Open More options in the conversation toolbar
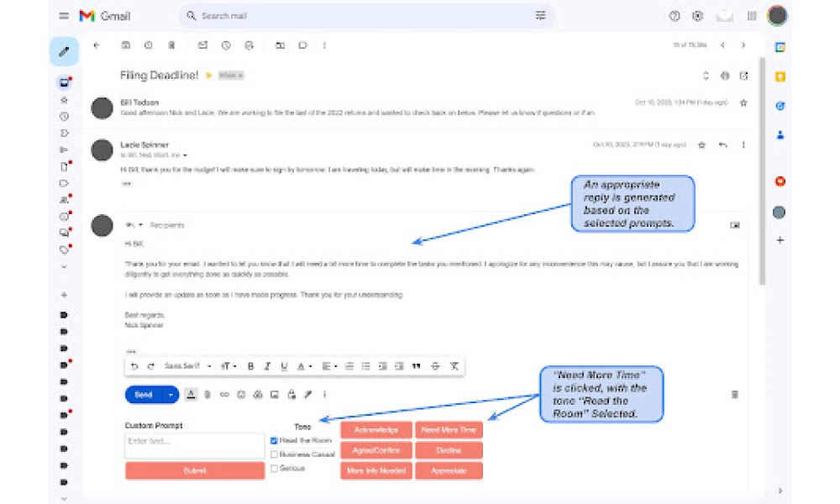840x504 pixels. [324, 45]
